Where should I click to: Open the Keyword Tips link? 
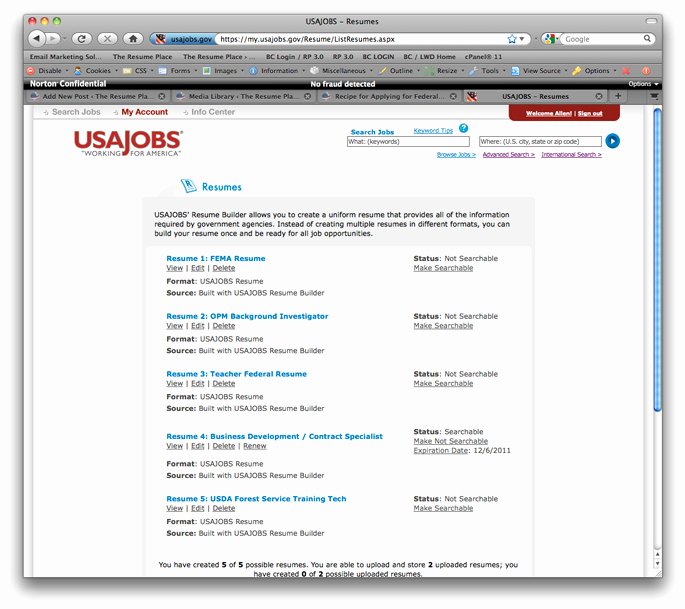(x=433, y=130)
